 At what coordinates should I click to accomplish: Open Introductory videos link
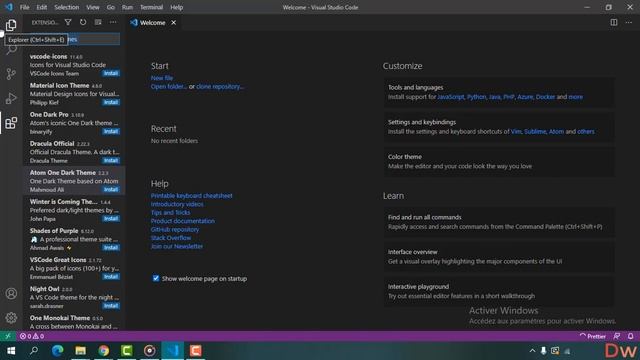pos(177,204)
